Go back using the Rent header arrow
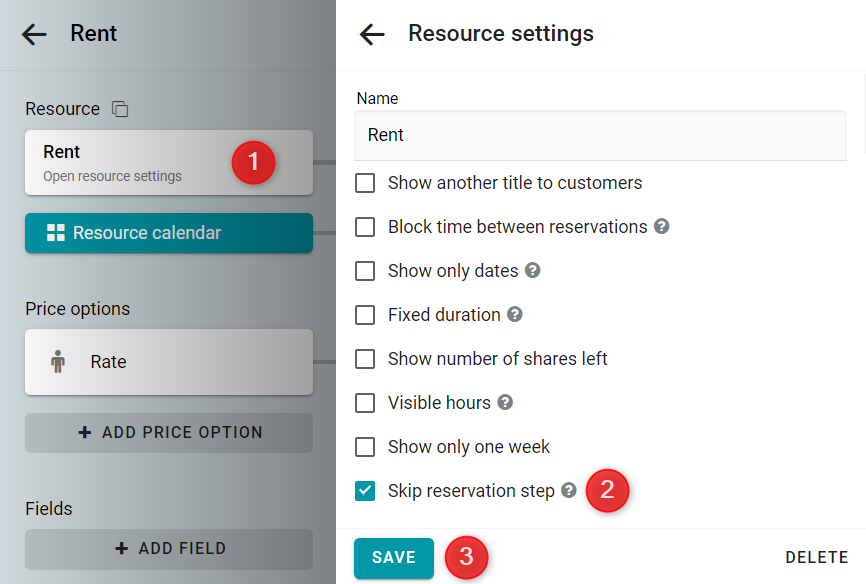The height and width of the screenshot is (584, 866). point(34,34)
